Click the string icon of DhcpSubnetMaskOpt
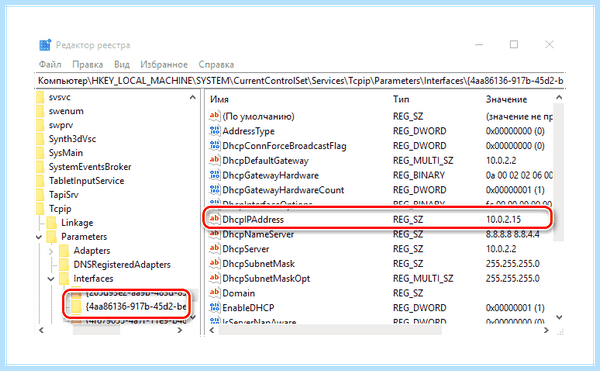Image resolution: width=600 pixels, height=371 pixels. tap(215, 278)
